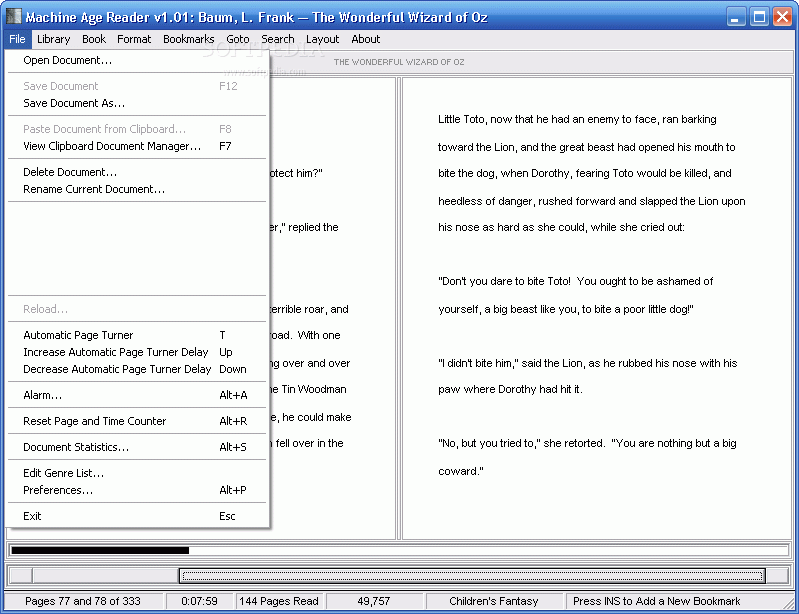
Task: Open the About menu
Action: [366, 39]
